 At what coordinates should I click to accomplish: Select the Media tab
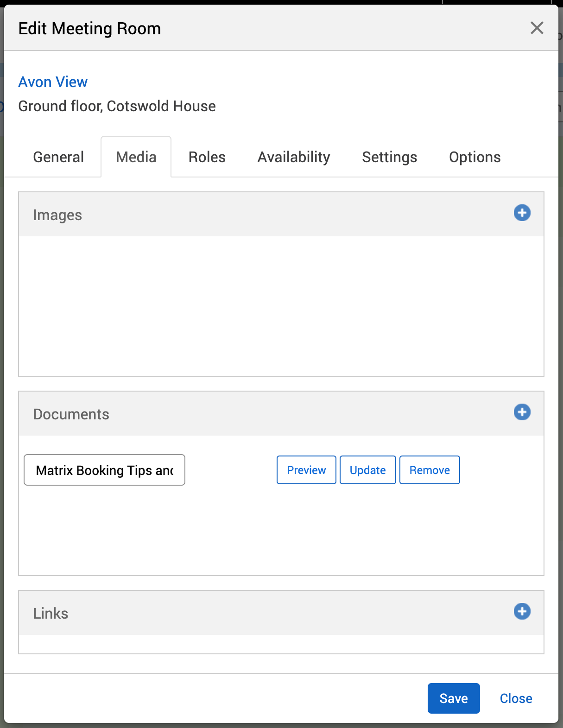point(136,157)
